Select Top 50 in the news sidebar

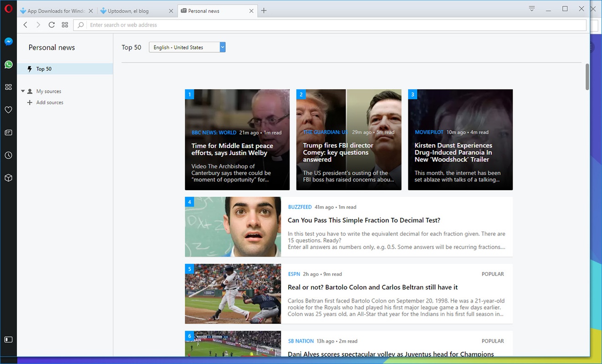44,69
